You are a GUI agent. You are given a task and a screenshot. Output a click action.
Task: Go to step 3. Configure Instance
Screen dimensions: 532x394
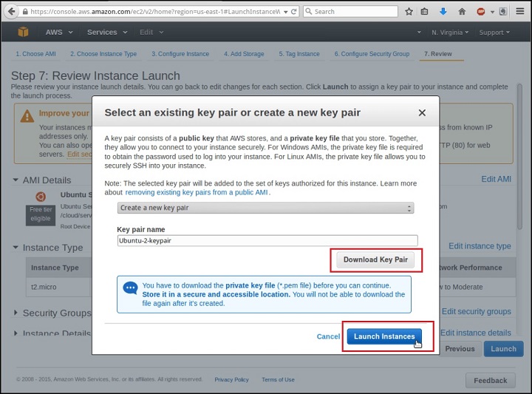tap(180, 54)
